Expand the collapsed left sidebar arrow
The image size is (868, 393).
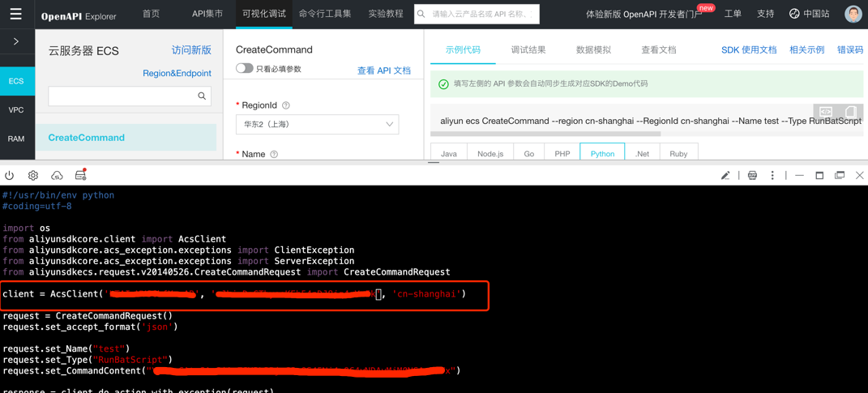(x=16, y=41)
